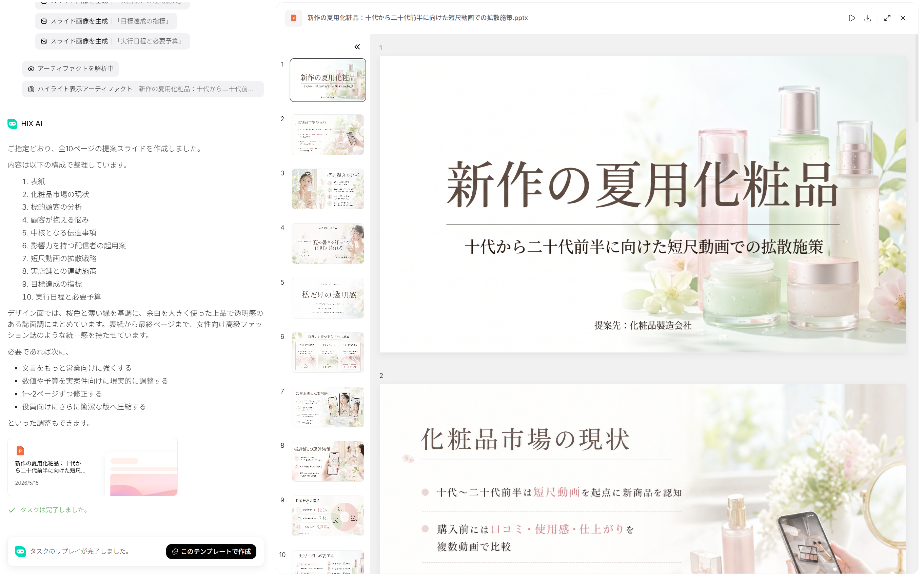Click このテンプレートで作成 button
Screen dimensions: 924x579
point(211,551)
